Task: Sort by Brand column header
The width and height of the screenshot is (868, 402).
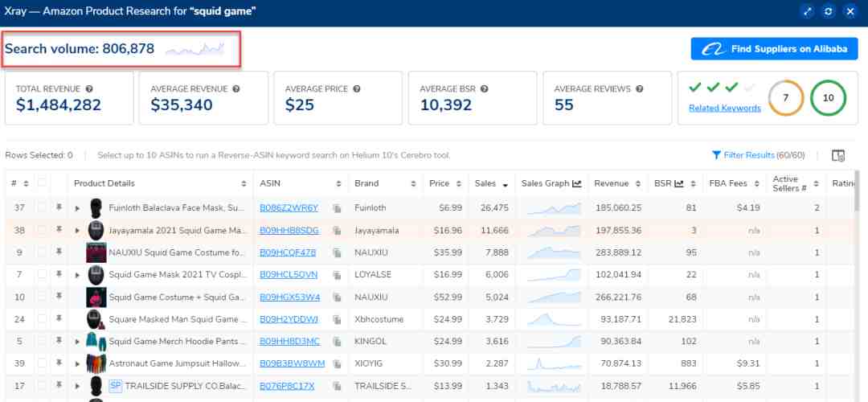Action: point(413,183)
